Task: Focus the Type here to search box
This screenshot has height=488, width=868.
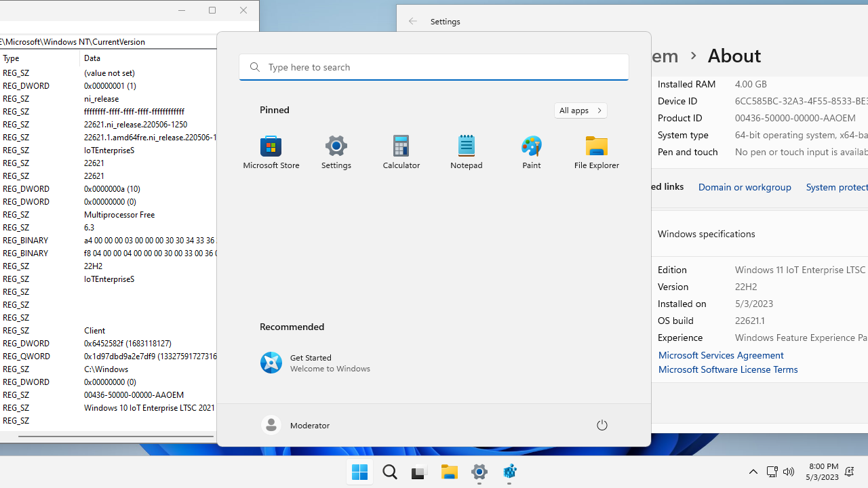Action: (434, 67)
